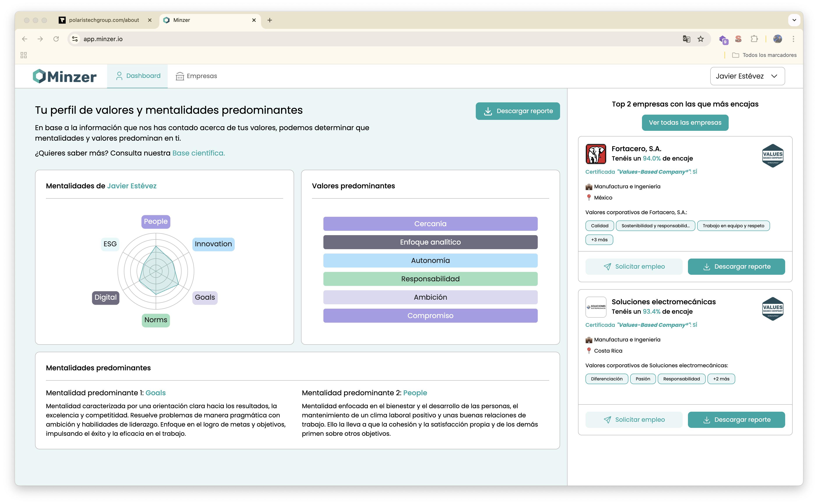Open the purple extension with badge 9

[x=723, y=39]
